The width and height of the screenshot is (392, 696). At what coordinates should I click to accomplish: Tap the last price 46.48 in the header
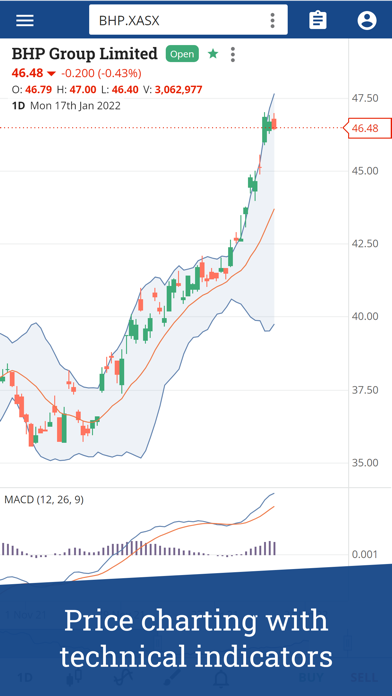[x=28, y=73]
